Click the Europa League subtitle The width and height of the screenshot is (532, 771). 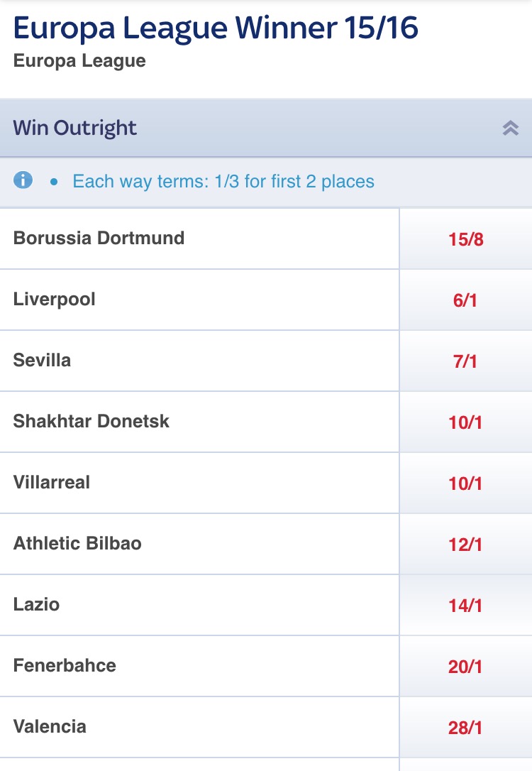[79, 60]
